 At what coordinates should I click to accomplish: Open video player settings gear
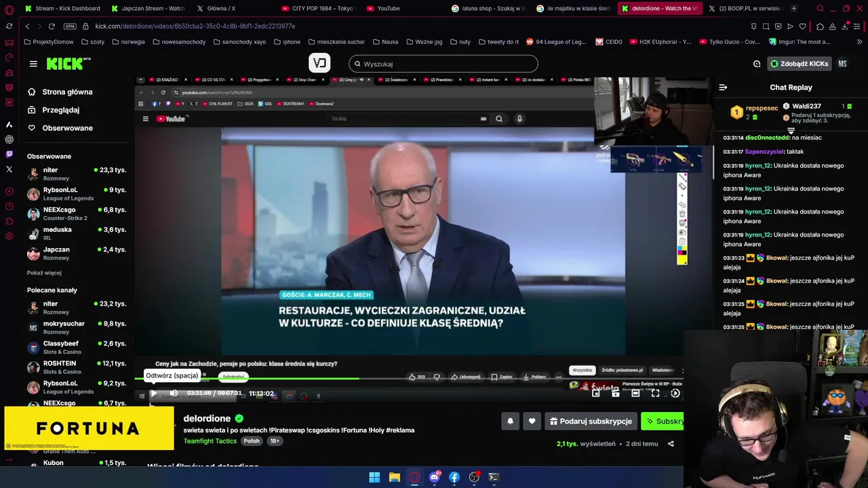(675, 393)
